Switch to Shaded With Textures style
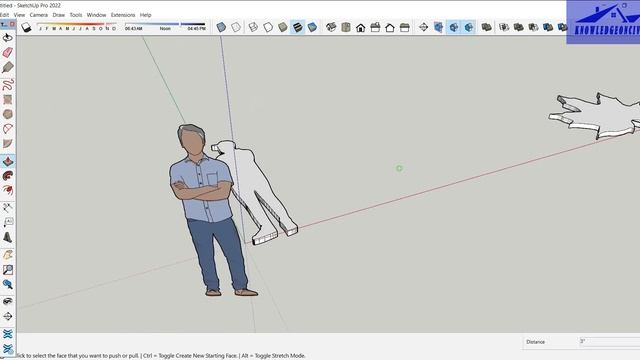This screenshot has width=640, height=360. point(298,27)
